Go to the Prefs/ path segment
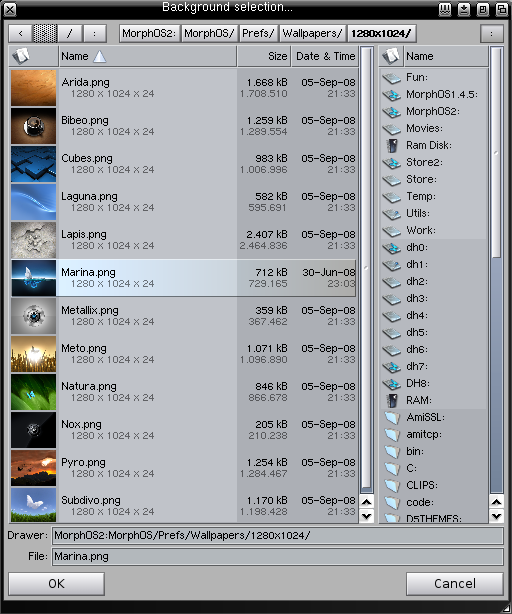Image resolution: width=512 pixels, height=614 pixels. pos(258,34)
